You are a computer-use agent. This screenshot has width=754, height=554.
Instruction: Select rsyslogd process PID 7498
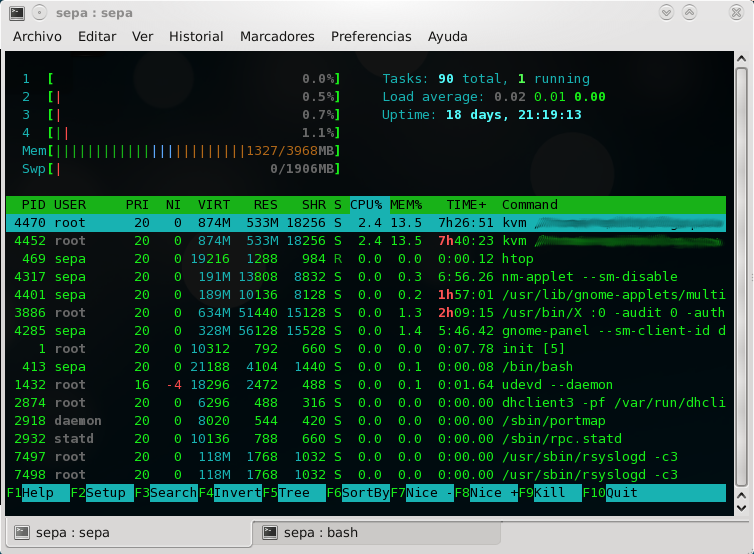pyautogui.click(x=366, y=475)
